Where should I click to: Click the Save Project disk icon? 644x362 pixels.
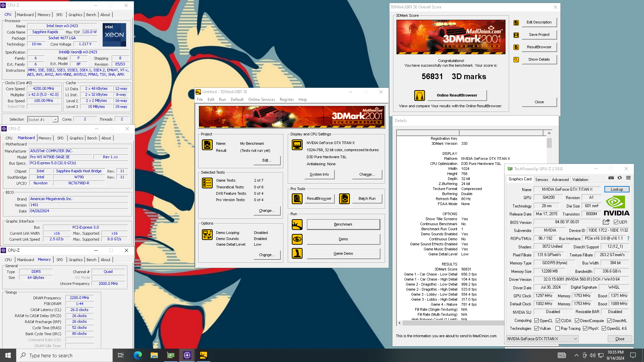(x=516, y=35)
